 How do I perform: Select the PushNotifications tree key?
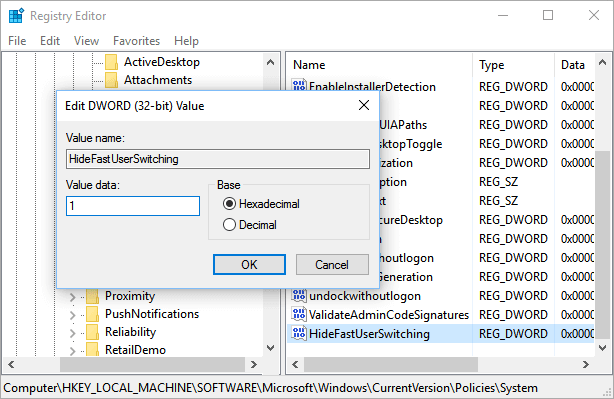pyautogui.click(x=152, y=314)
